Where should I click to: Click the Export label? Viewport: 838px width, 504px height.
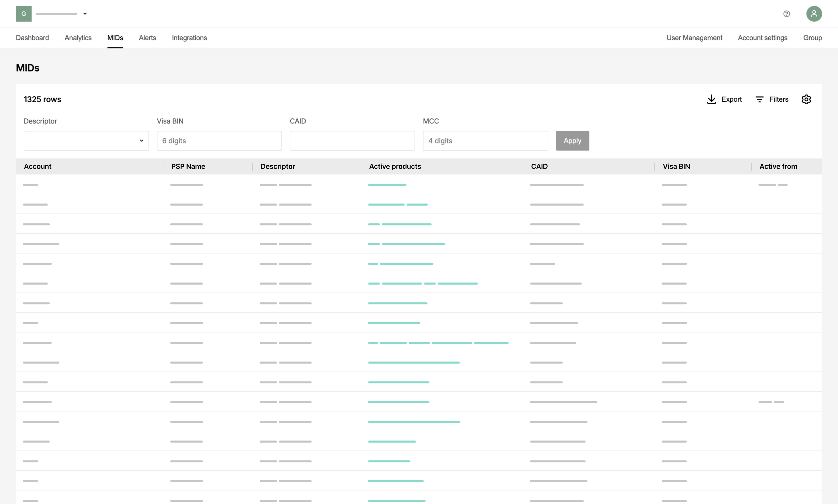point(731,99)
